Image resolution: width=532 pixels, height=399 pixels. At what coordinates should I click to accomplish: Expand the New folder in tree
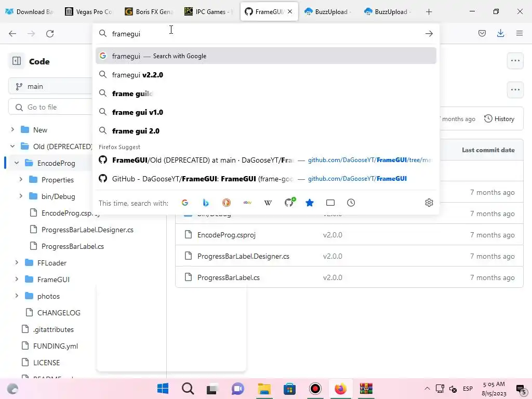12,129
